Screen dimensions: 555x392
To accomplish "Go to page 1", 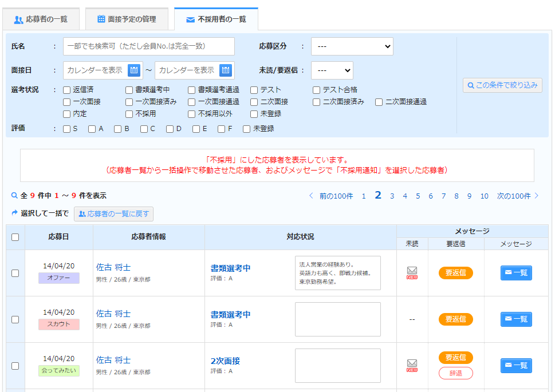I will click(364, 196).
